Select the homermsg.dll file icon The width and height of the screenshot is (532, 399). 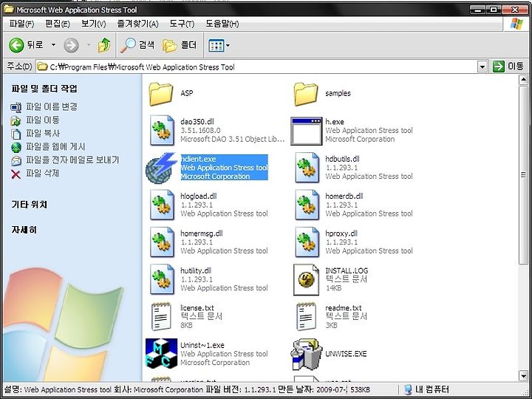(x=162, y=242)
